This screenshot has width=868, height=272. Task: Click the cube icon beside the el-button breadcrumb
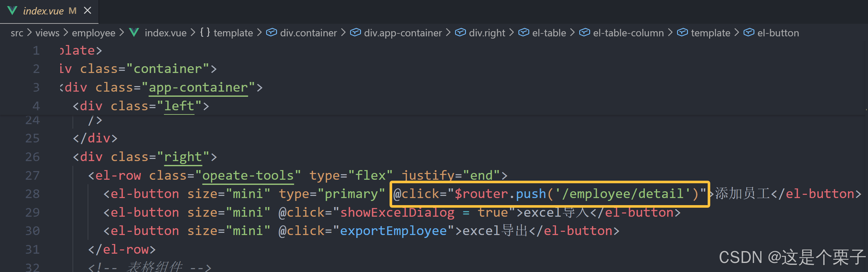coord(749,33)
